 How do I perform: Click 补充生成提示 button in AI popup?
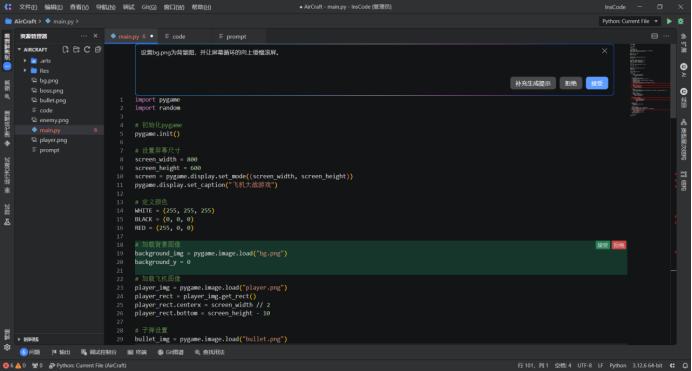[x=533, y=83]
